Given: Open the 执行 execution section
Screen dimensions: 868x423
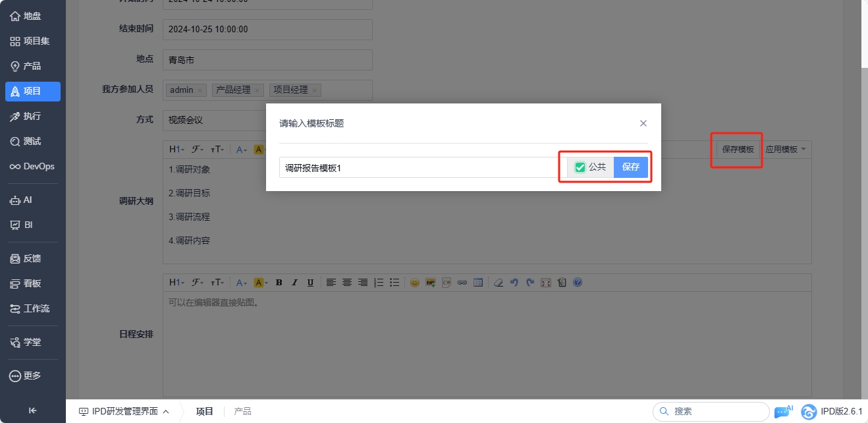Looking at the screenshot, I should click(x=32, y=117).
